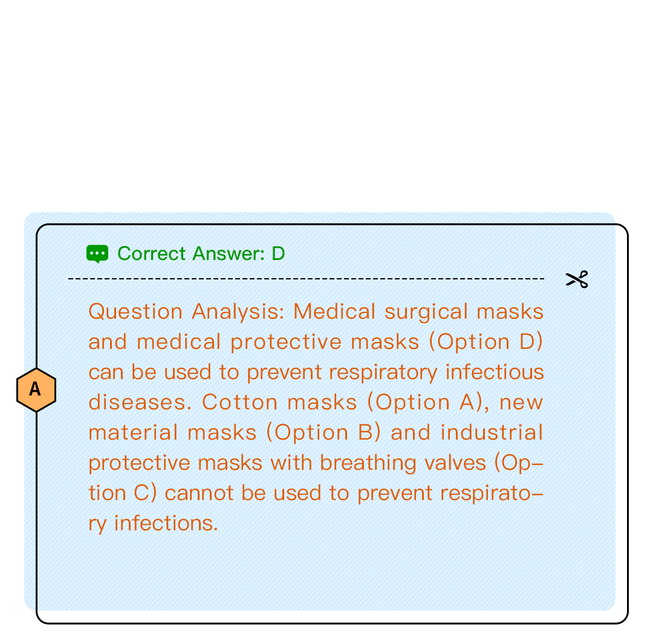Select the orange hexagon A badge
The height and width of the screenshot is (644, 653).
36,390
